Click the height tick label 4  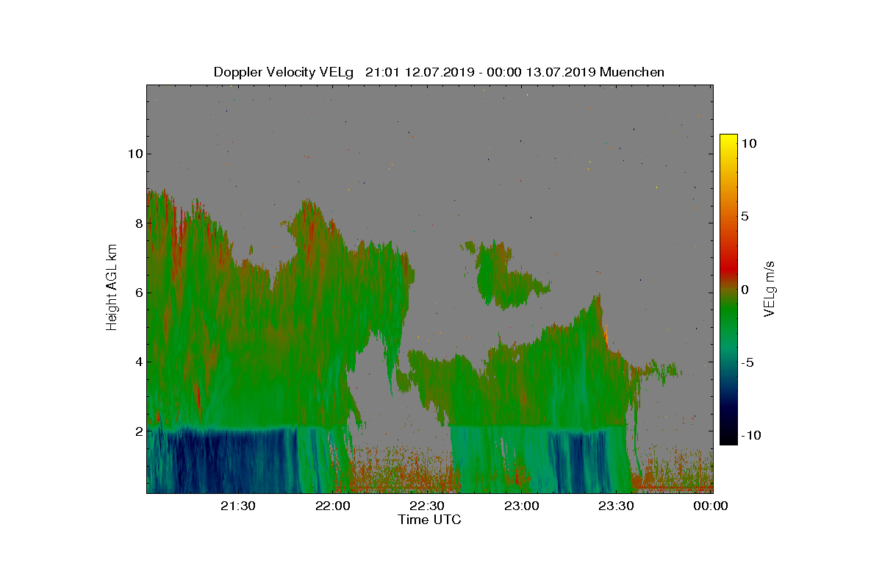[137, 362]
